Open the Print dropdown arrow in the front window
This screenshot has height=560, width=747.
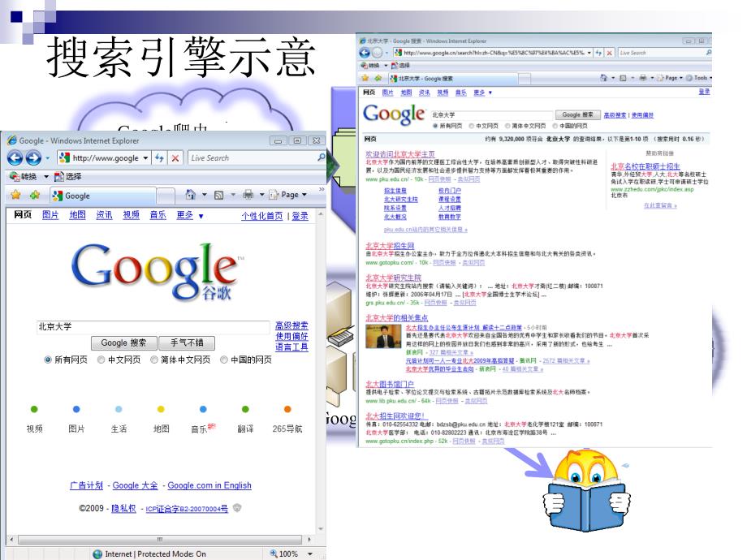tap(261, 195)
